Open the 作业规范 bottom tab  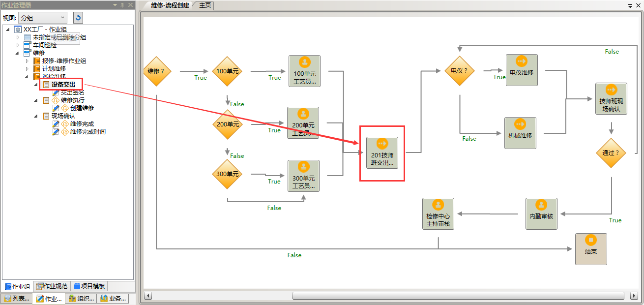point(54,286)
